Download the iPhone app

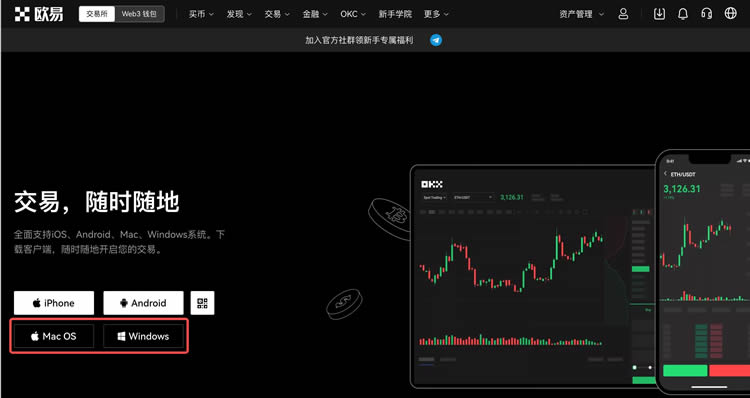click(x=54, y=303)
